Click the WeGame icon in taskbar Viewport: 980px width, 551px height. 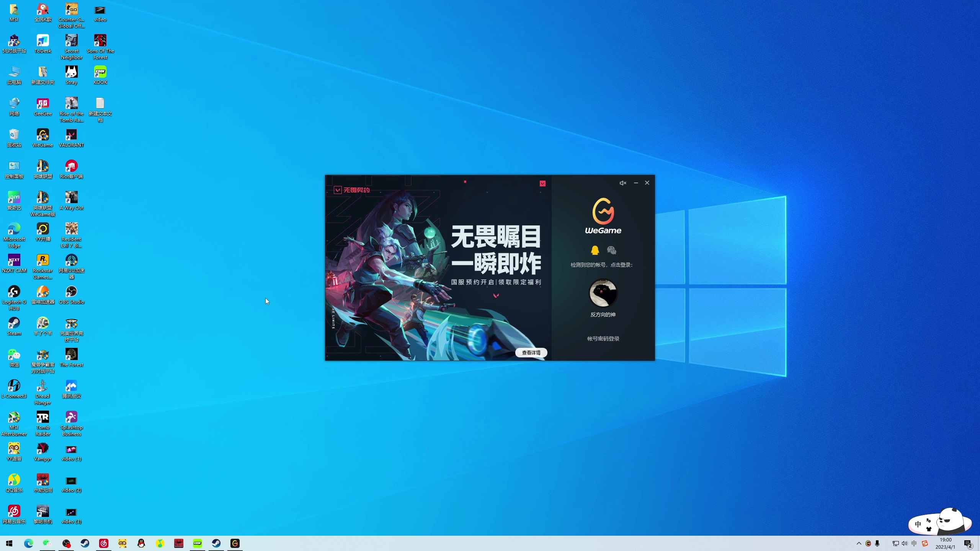pos(235,543)
